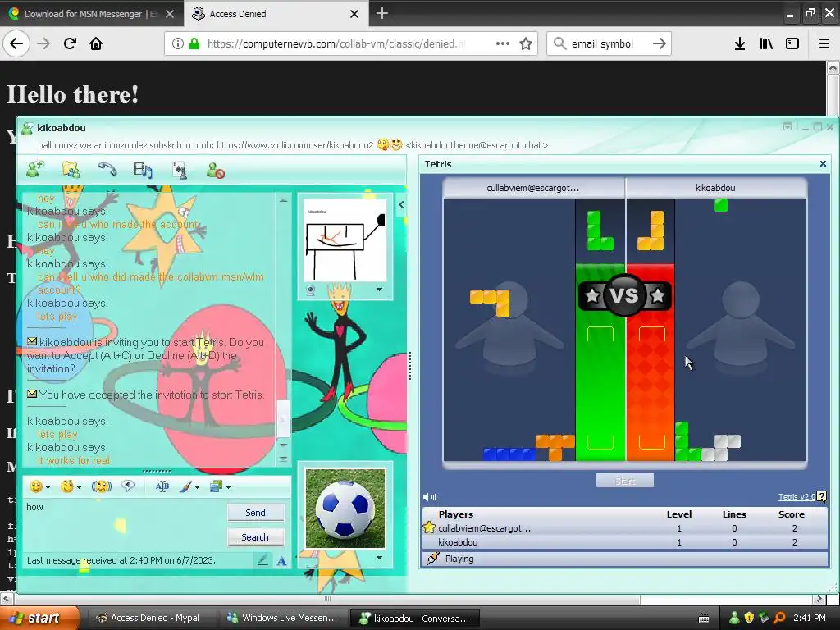The width and height of the screenshot is (840, 630).
Task: Open the contact's stick figure display picture
Action: (x=345, y=240)
